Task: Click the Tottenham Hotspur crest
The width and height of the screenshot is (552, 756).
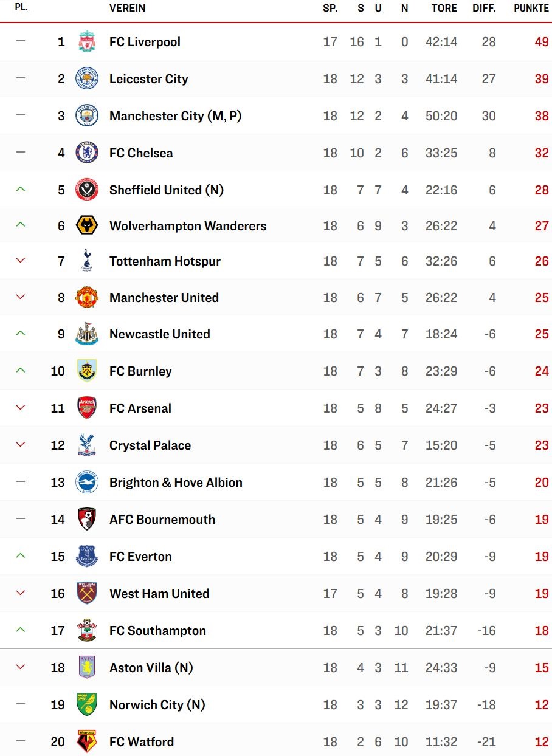Action: (x=87, y=261)
